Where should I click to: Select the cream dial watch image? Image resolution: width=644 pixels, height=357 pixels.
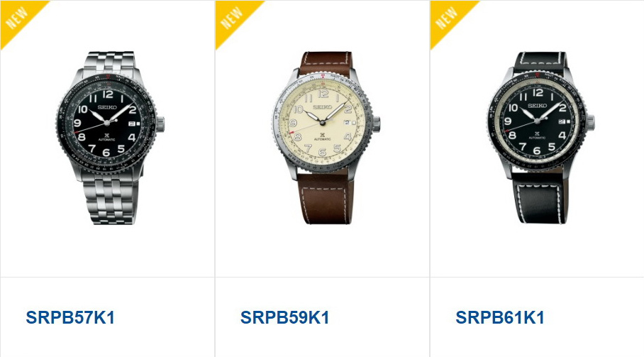click(x=326, y=138)
